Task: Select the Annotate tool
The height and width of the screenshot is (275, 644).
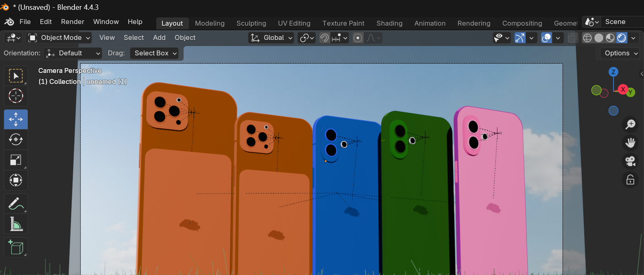Action: point(16,203)
